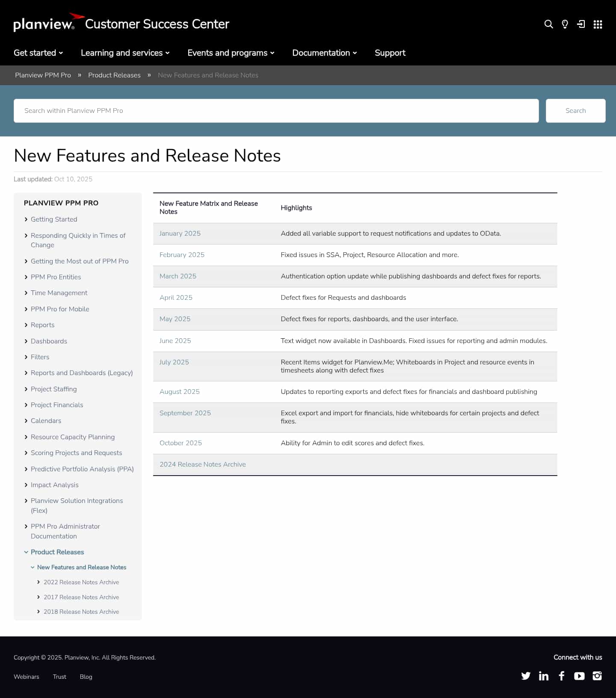616x698 pixels.
Task: Open Time Management in the sidebar
Action: (59, 293)
